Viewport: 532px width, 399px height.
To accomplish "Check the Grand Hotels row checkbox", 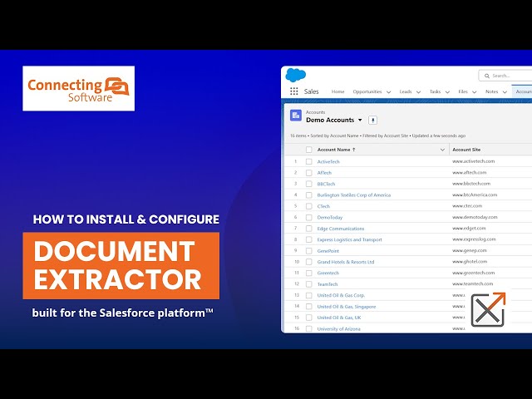I will [x=308, y=262].
